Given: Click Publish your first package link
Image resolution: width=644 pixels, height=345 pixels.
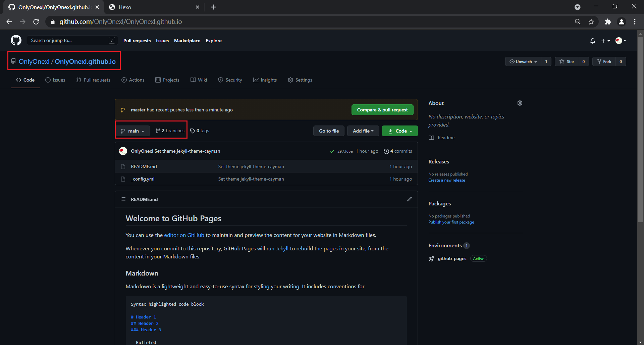Looking at the screenshot, I should (451, 222).
